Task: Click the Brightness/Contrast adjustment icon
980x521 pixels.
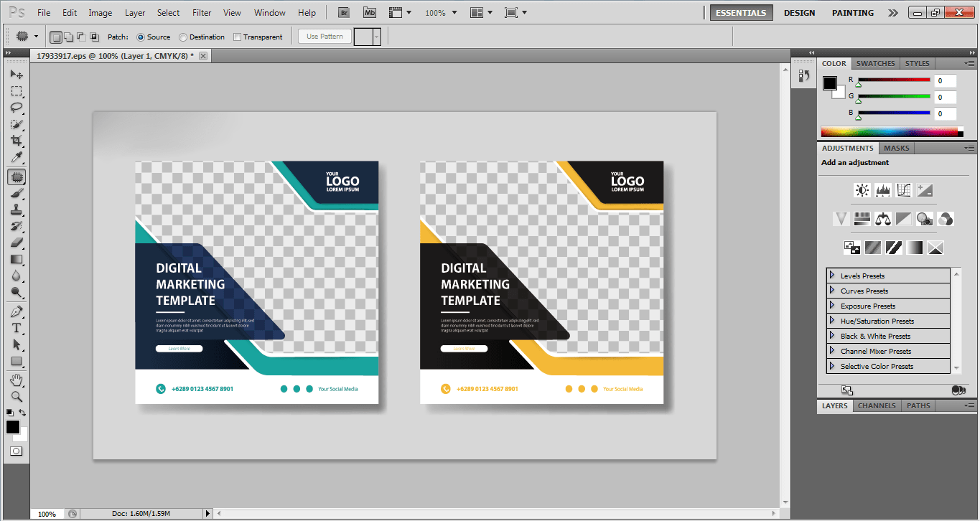Action: (x=862, y=190)
